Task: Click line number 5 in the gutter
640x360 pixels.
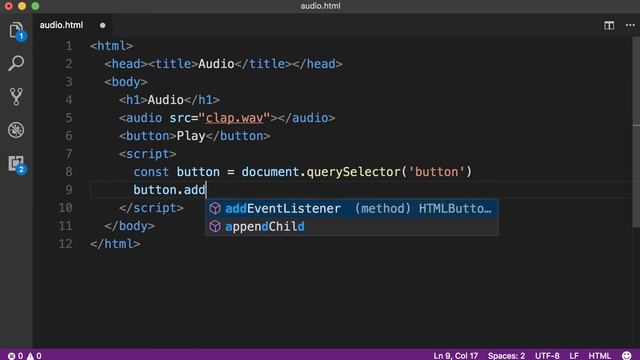Action: tap(69, 118)
